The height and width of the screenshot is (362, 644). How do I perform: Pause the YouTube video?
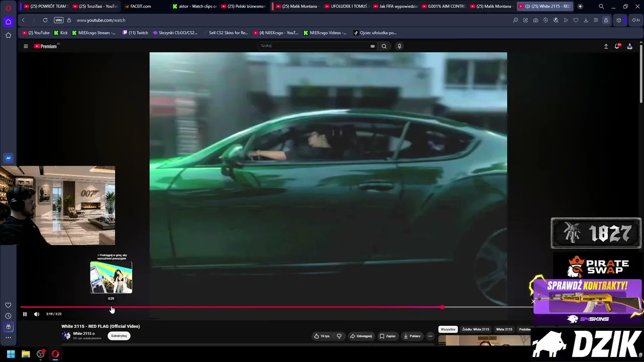point(25,314)
